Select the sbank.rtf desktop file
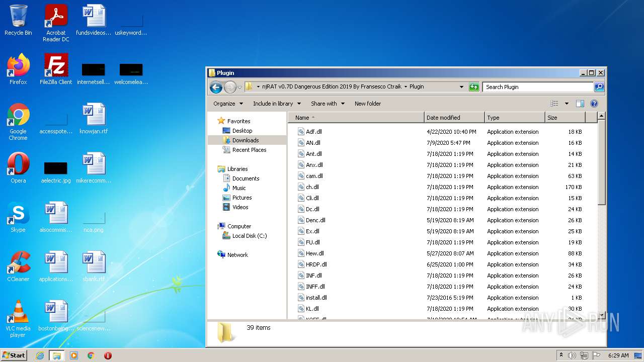 click(94, 266)
